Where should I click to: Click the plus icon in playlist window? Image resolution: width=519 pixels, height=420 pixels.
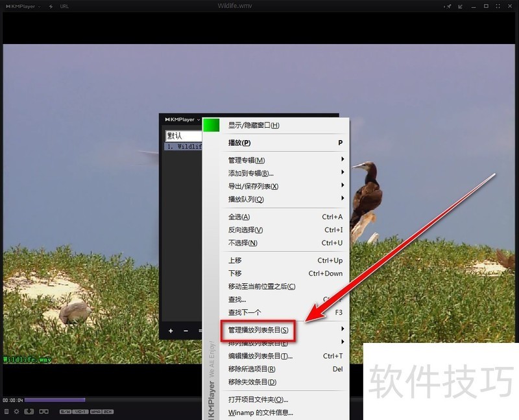click(171, 331)
